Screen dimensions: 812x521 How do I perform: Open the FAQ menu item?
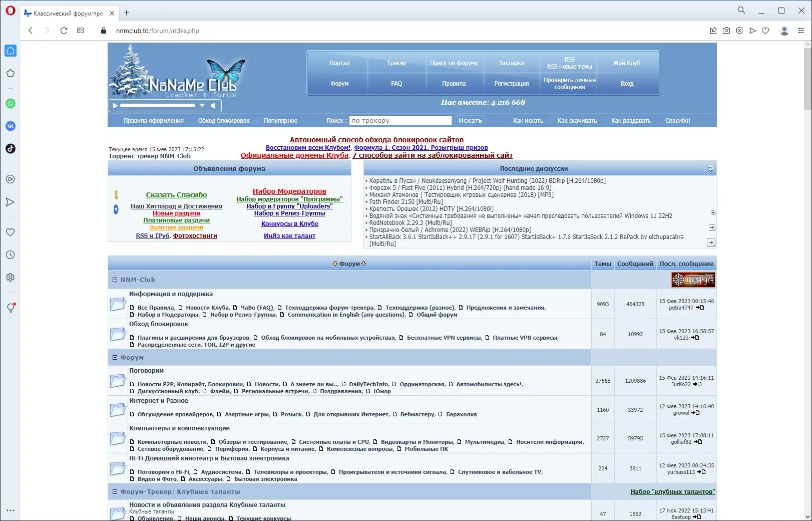(396, 84)
